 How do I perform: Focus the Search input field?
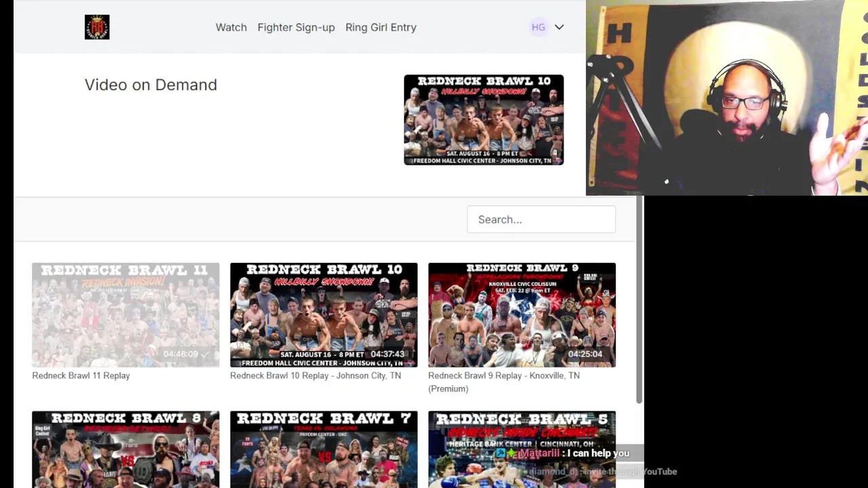coord(541,220)
